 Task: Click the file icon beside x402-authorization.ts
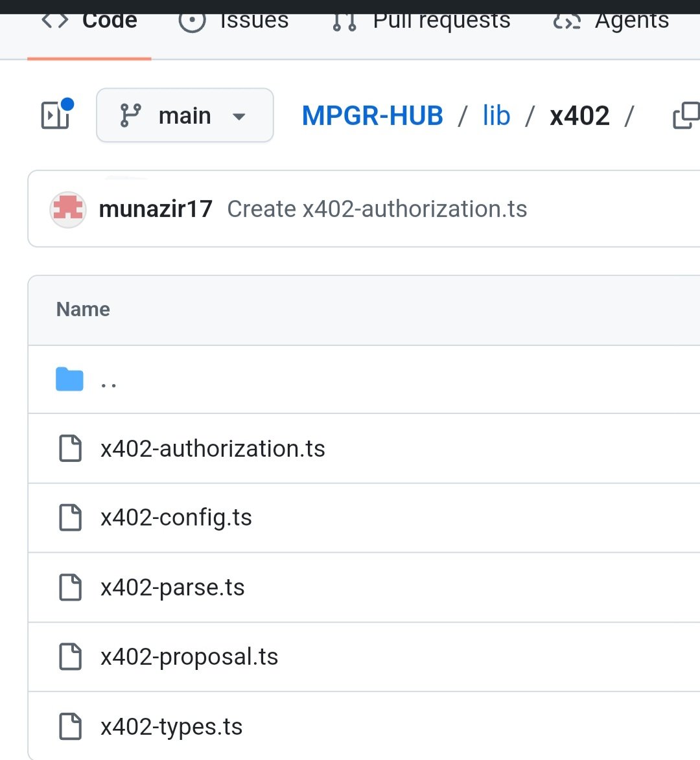[70, 448]
